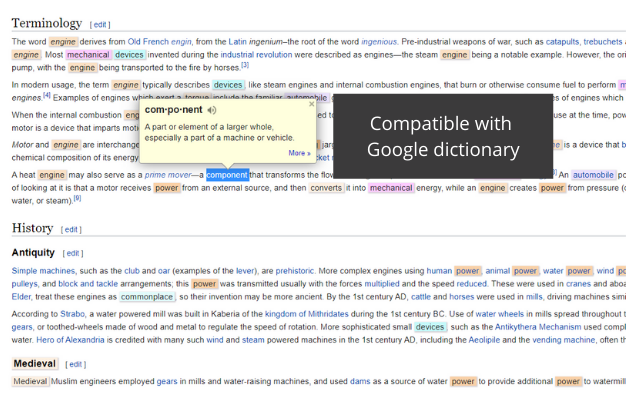Open the human link before power

pyautogui.click(x=439, y=271)
